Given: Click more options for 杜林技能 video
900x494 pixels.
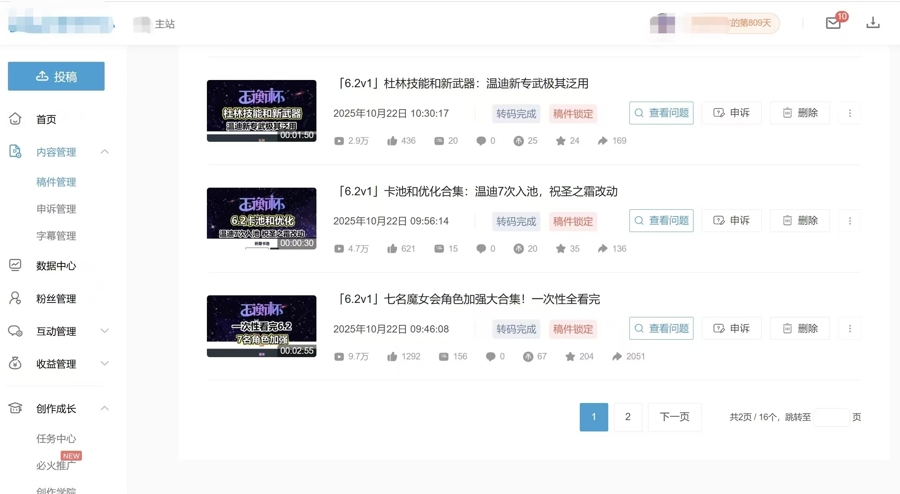Looking at the screenshot, I should coord(850,113).
